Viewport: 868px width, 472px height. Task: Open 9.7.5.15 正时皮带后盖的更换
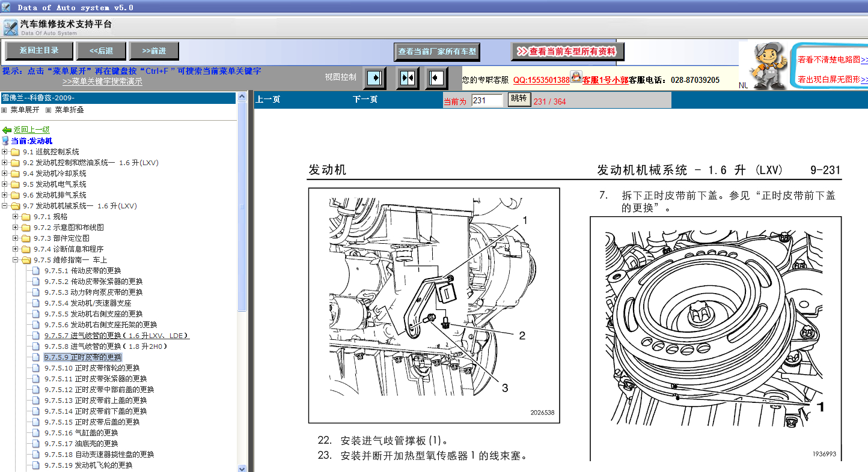coord(91,422)
